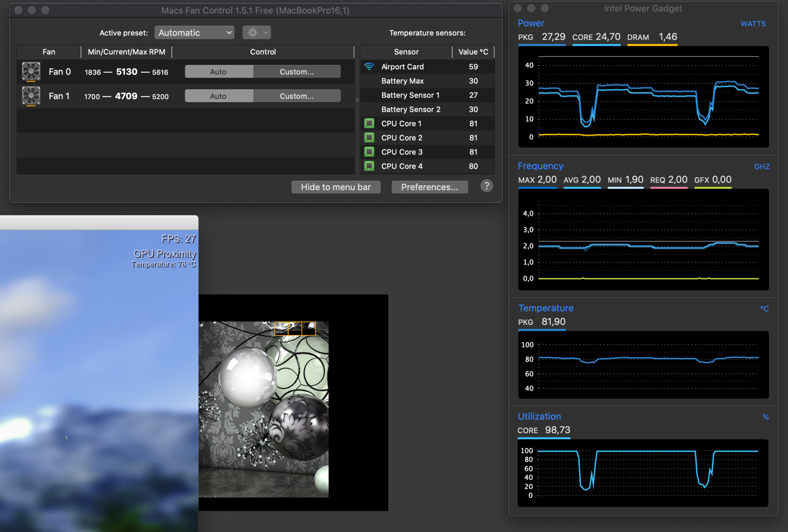Image resolution: width=788 pixels, height=532 pixels.
Task: Click the CPU Core 3 chip icon
Action: point(369,152)
